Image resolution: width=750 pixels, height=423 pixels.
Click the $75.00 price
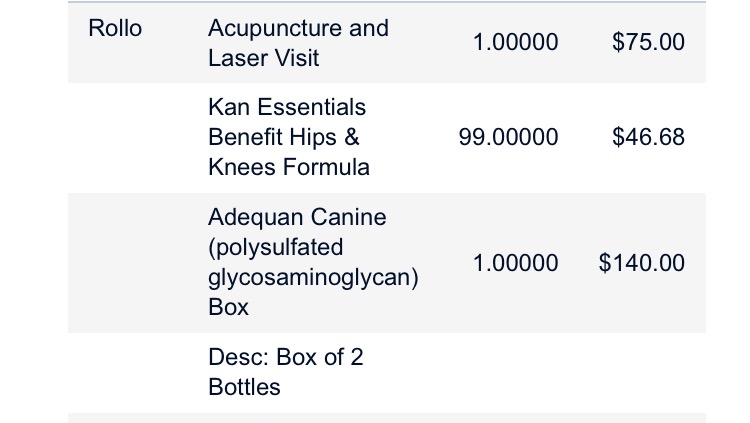pos(648,43)
